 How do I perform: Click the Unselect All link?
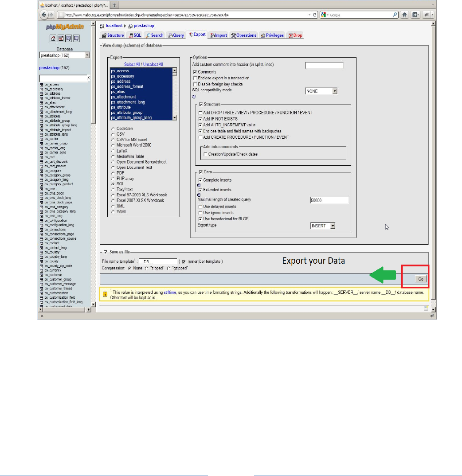tap(153, 64)
